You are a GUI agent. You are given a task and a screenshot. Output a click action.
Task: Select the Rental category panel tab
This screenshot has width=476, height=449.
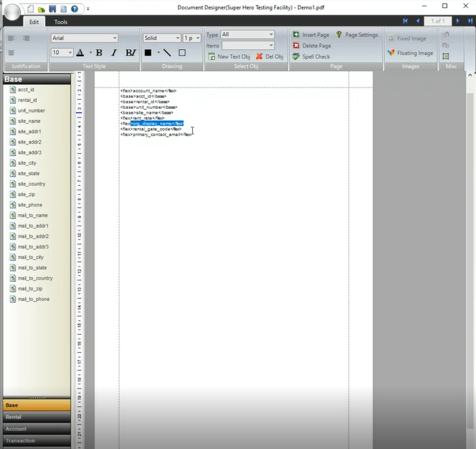[37, 417]
